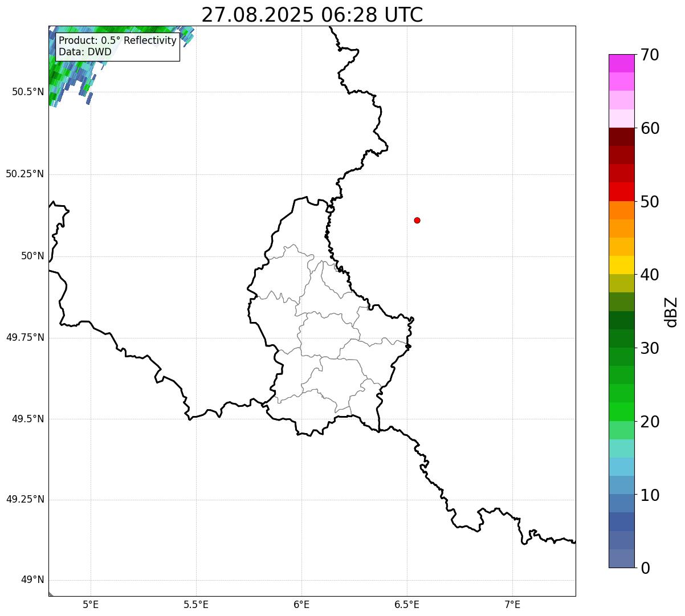Click the magenta top colorbar segment

pyautogui.click(x=621, y=63)
